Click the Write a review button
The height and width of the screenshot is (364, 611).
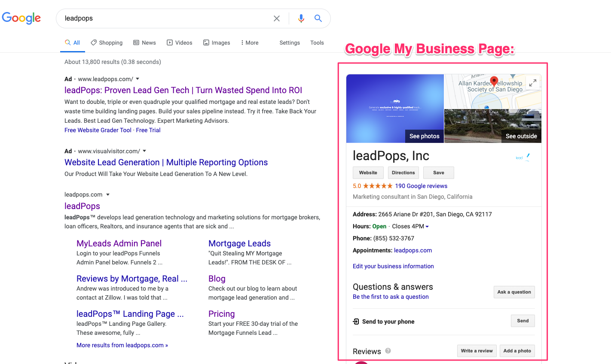[x=477, y=351]
